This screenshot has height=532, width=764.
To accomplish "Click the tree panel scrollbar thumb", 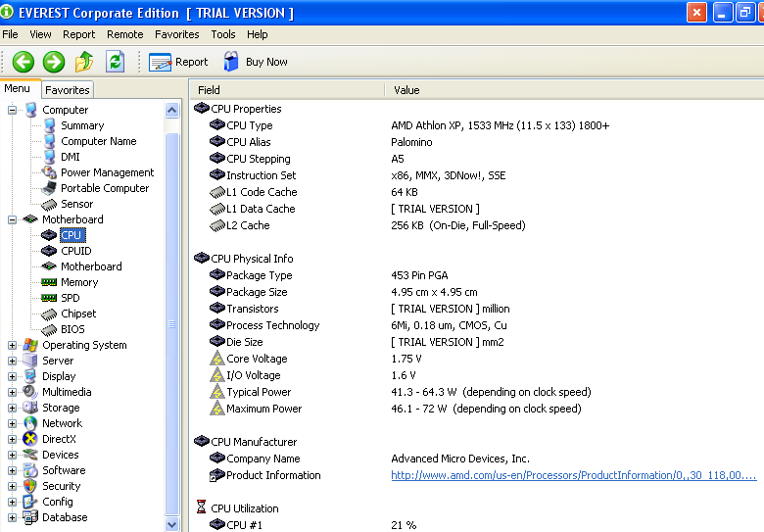I will 171,323.
